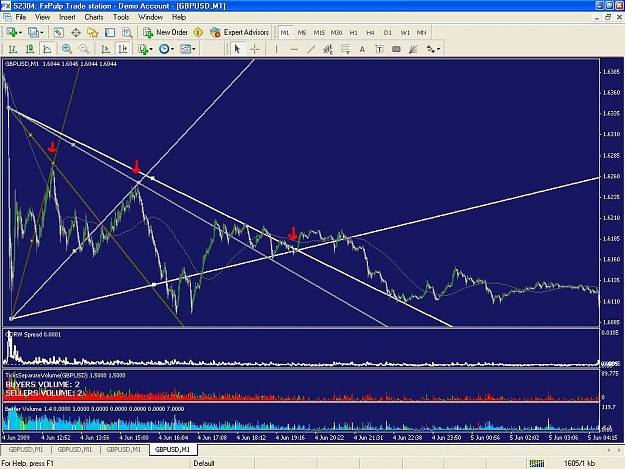The image size is (625, 469).
Task: Click the connection bars icon in status bar
Action: [537, 463]
